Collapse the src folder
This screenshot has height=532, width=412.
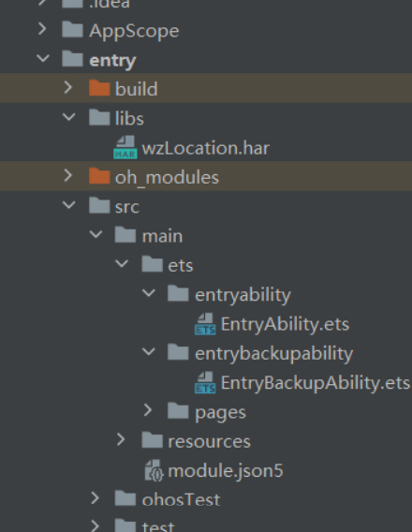point(69,205)
